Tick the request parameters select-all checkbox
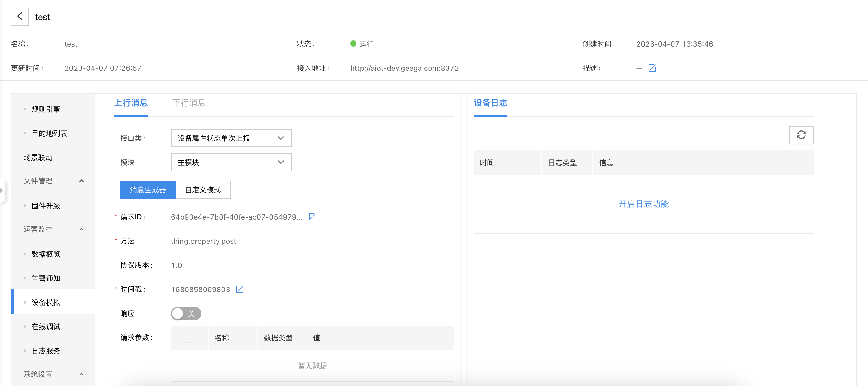The width and height of the screenshot is (868, 386). coord(189,337)
